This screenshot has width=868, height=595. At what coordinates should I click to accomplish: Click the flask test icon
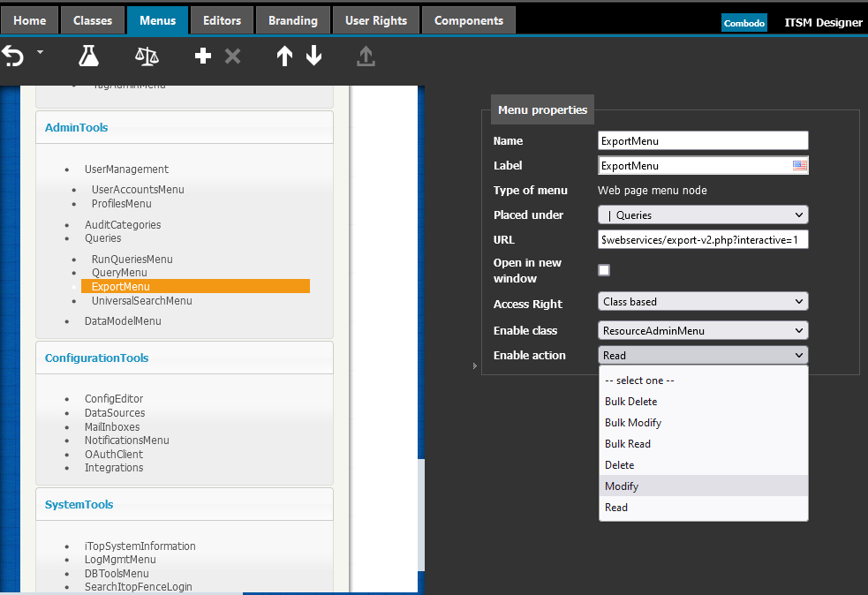88,56
